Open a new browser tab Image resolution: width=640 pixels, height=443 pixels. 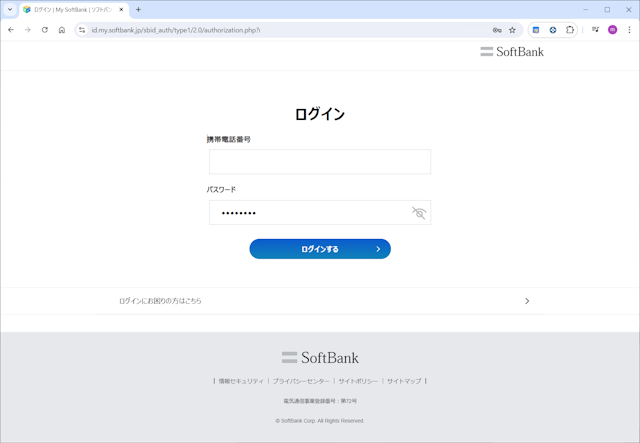click(138, 9)
